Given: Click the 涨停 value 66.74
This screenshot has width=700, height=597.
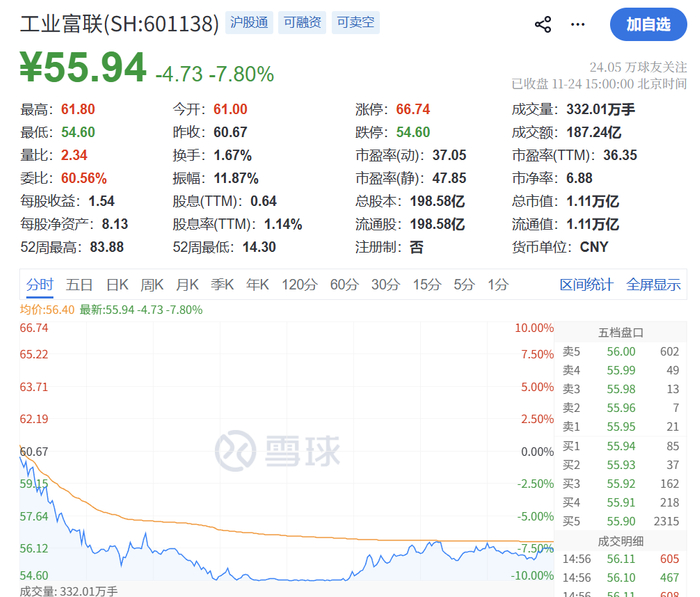Looking at the screenshot, I should pos(413,109).
